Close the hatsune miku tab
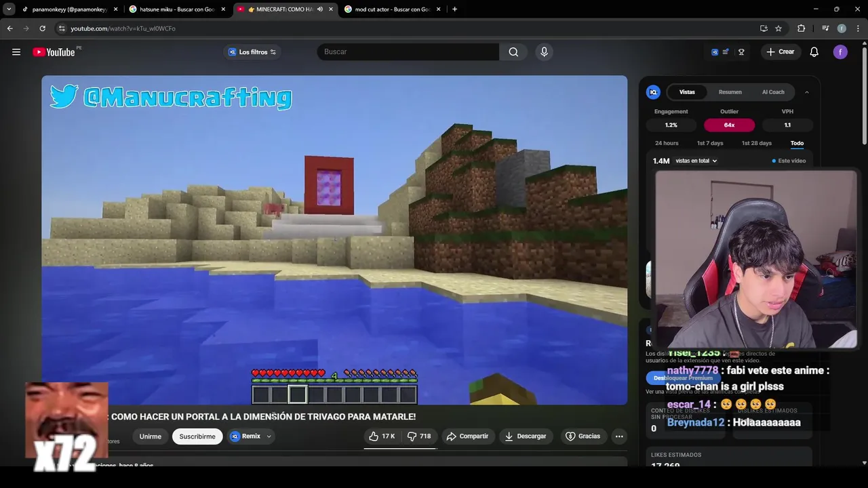 (223, 9)
